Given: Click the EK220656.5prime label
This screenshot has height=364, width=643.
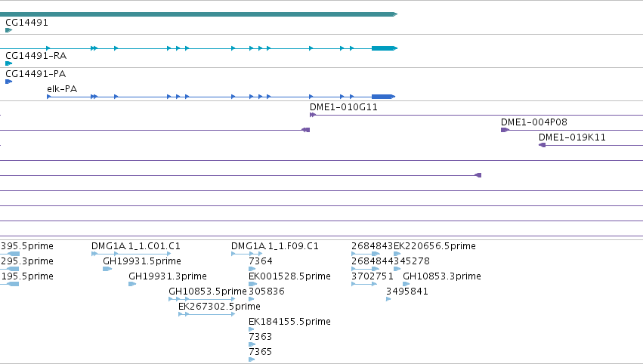Looking at the screenshot, I should [x=434, y=246].
